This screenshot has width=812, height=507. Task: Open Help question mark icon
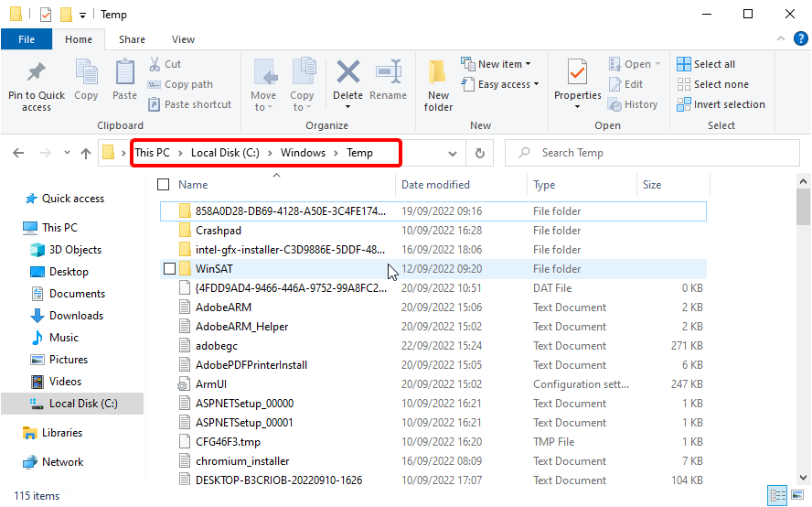[801, 38]
